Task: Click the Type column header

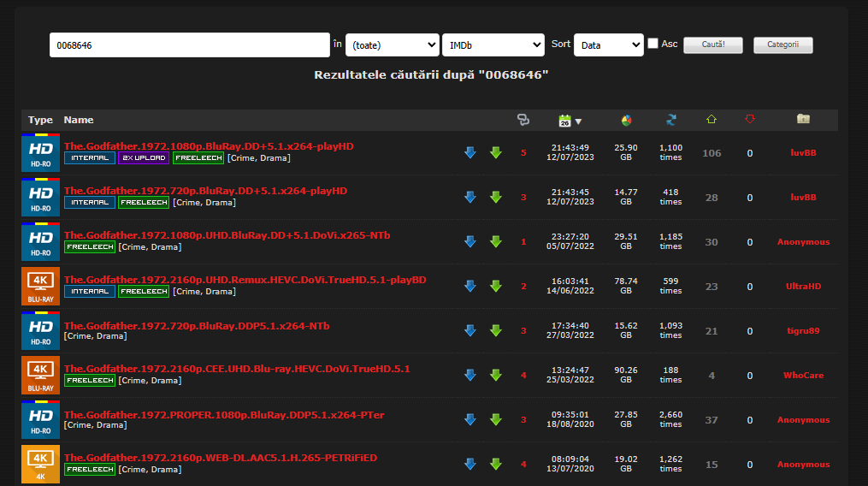Action: tap(40, 120)
